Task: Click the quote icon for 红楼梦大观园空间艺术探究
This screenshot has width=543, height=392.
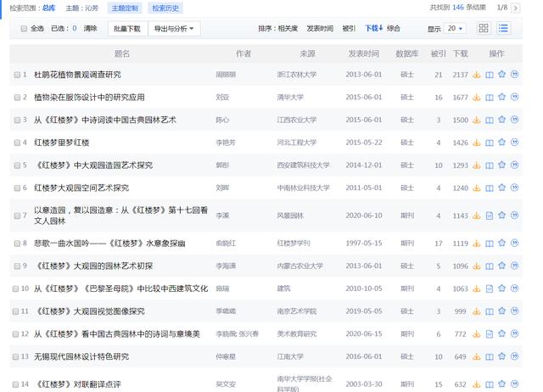Action: point(515,188)
